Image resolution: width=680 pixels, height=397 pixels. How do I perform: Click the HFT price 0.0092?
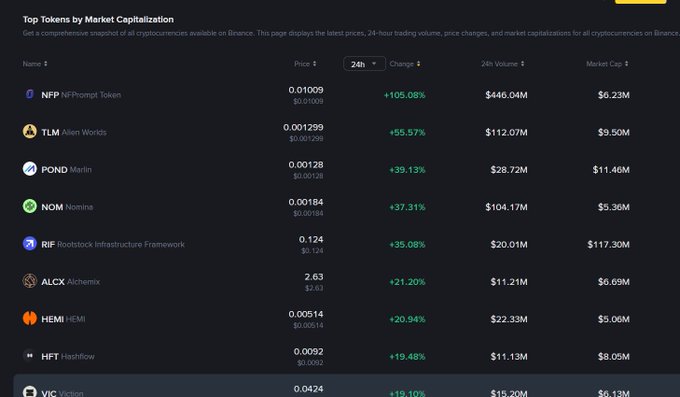pos(308,351)
